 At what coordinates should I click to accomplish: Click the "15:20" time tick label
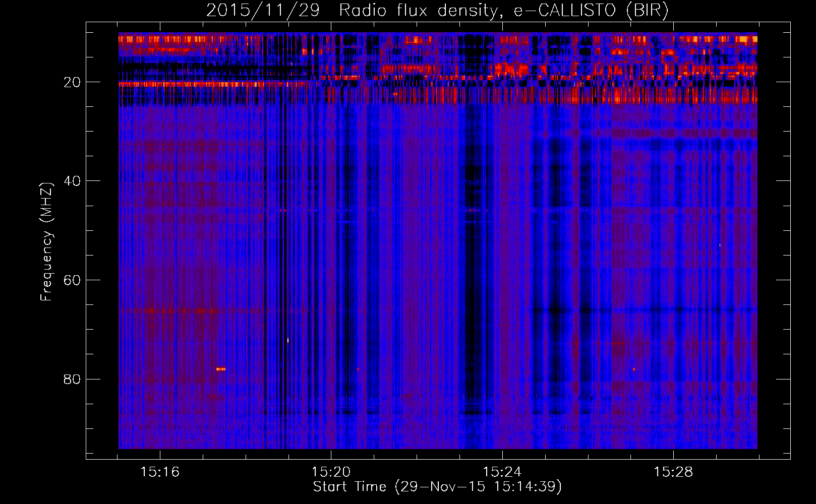(x=331, y=472)
